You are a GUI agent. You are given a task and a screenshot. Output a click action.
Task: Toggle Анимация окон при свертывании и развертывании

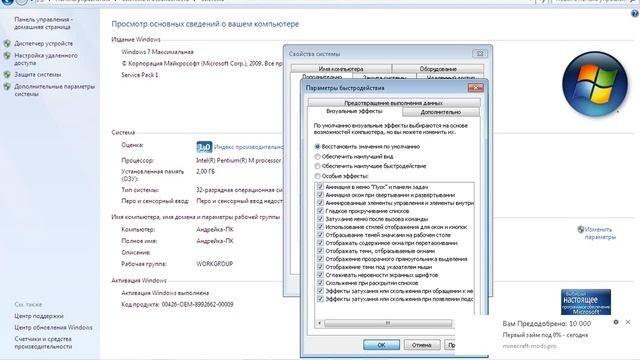coord(320,195)
